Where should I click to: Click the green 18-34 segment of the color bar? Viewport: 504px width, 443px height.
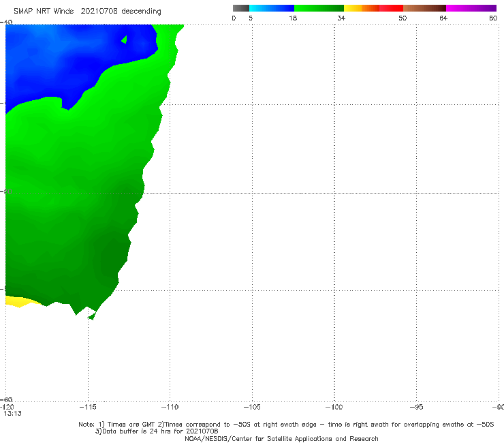tap(319, 8)
